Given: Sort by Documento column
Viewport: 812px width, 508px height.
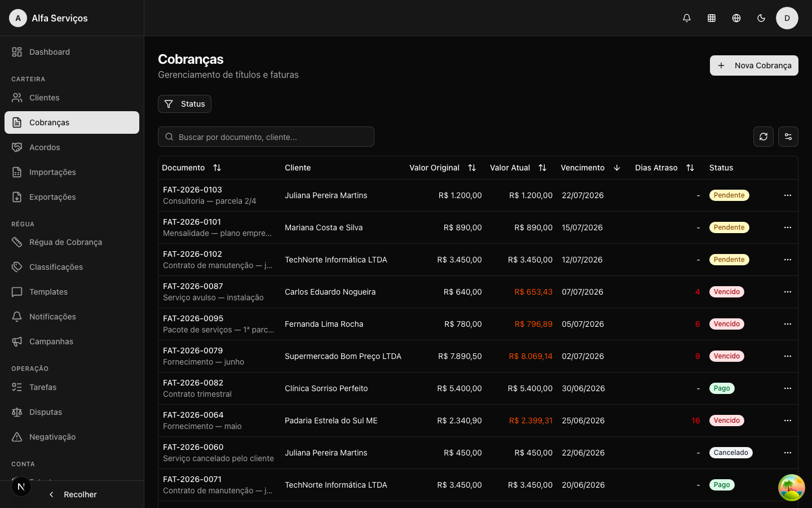Looking at the screenshot, I should pos(192,168).
